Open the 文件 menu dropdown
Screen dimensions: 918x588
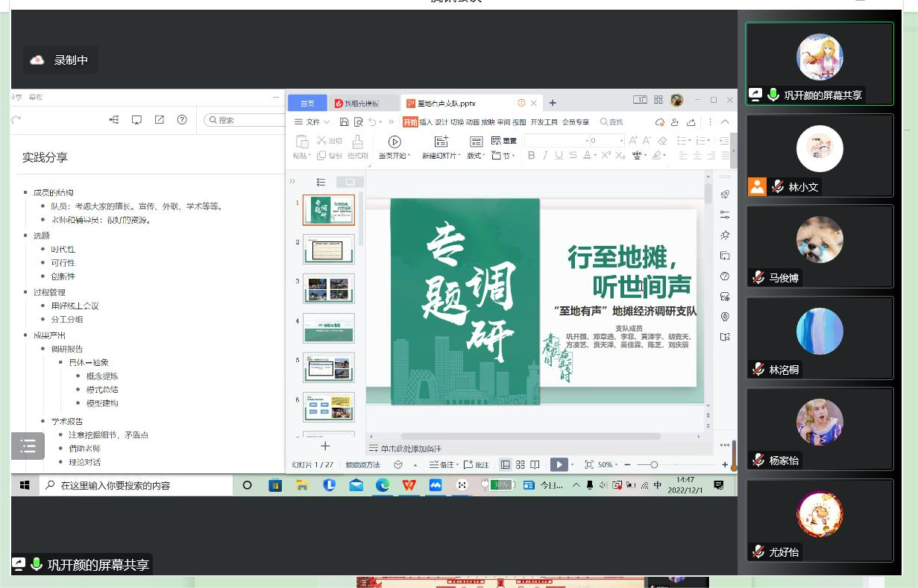312,122
